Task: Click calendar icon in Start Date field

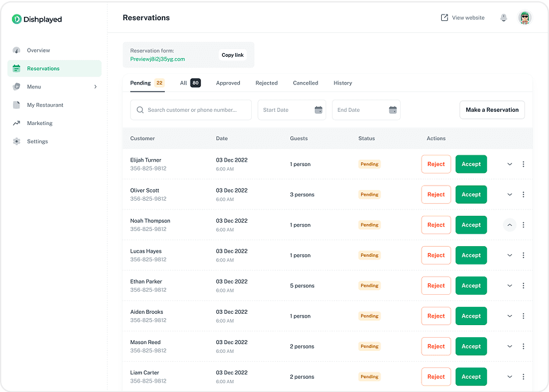Action: click(x=319, y=110)
